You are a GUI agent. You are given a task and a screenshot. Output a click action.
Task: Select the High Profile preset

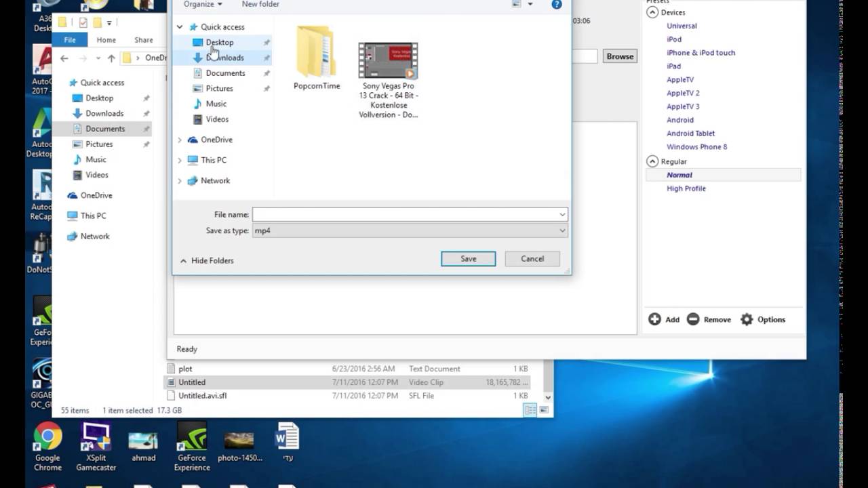coord(686,188)
